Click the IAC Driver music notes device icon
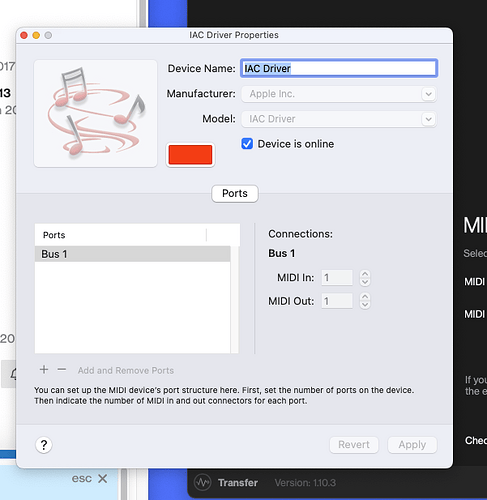Viewport: 487px width, 500px height. (x=95, y=113)
